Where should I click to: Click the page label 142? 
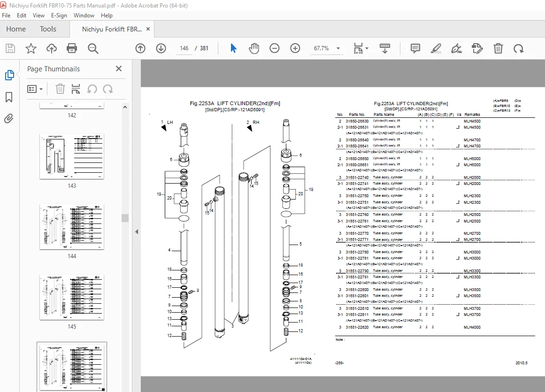click(x=72, y=115)
